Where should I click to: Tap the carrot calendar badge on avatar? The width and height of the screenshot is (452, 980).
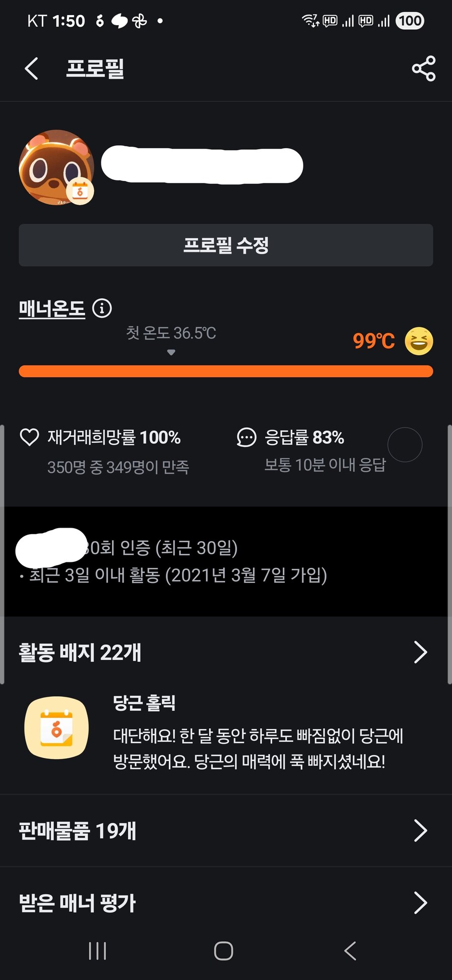coord(80,191)
